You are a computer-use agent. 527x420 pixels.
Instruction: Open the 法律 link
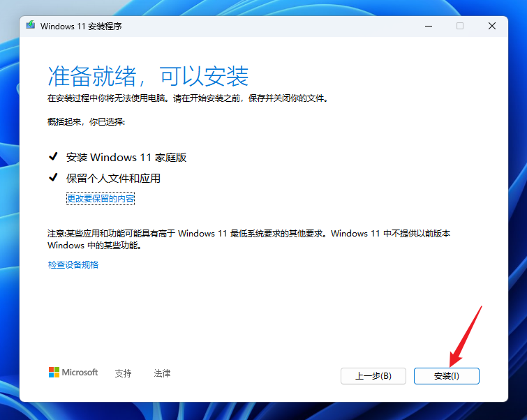(162, 373)
